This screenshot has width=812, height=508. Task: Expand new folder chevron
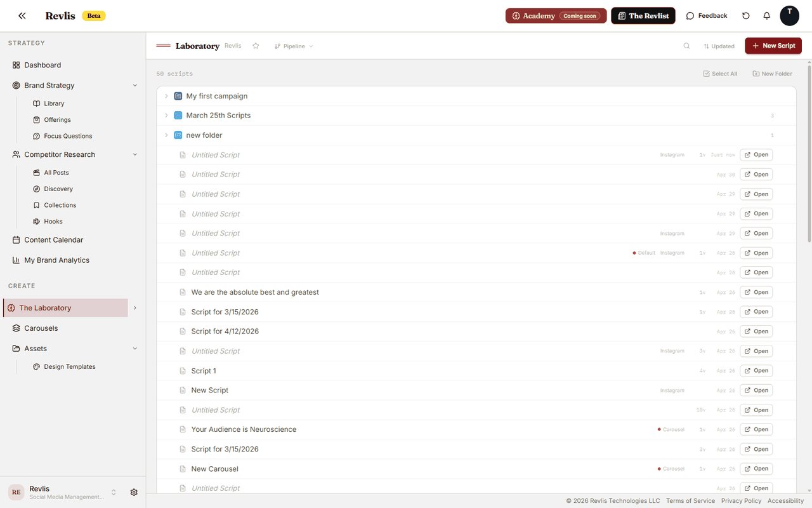click(x=166, y=135)
